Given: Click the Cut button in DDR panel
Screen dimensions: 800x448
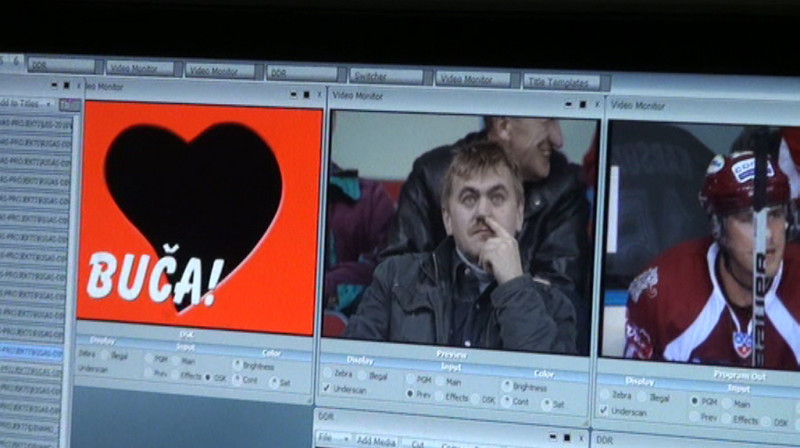Looking at the screenshot, I should point(417,444).
